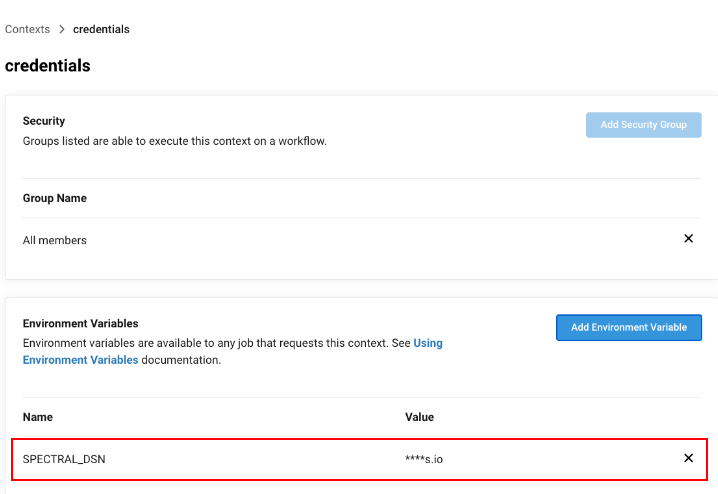Viewport: 718px width, 494px height.
Task: Click the masked value ****s.io
Action: pyautogui.click(x=424, y=459)
